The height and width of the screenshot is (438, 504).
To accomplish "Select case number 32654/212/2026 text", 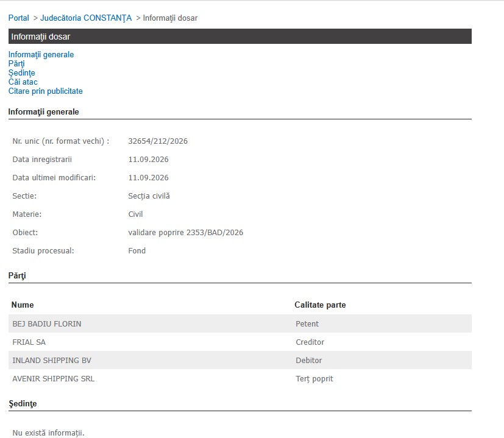I will pos(158,141).
